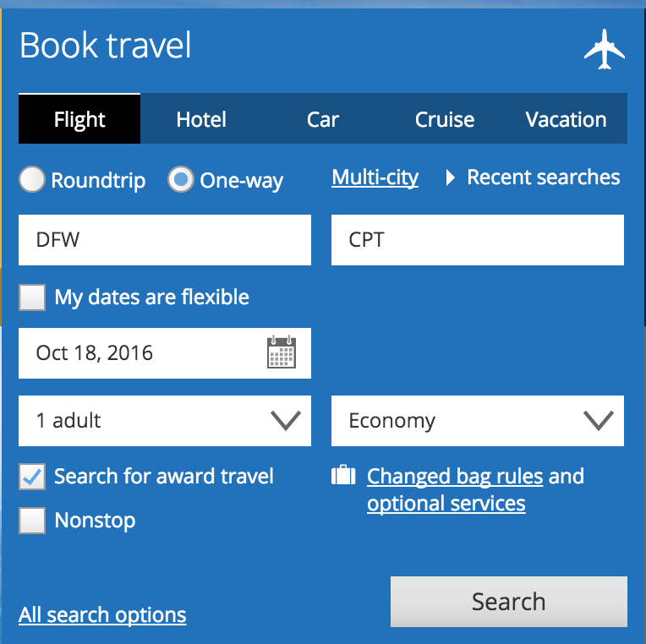The image size is (646, 644).
Task: Click the DFW origin airport field
Action: click(165, 240)
